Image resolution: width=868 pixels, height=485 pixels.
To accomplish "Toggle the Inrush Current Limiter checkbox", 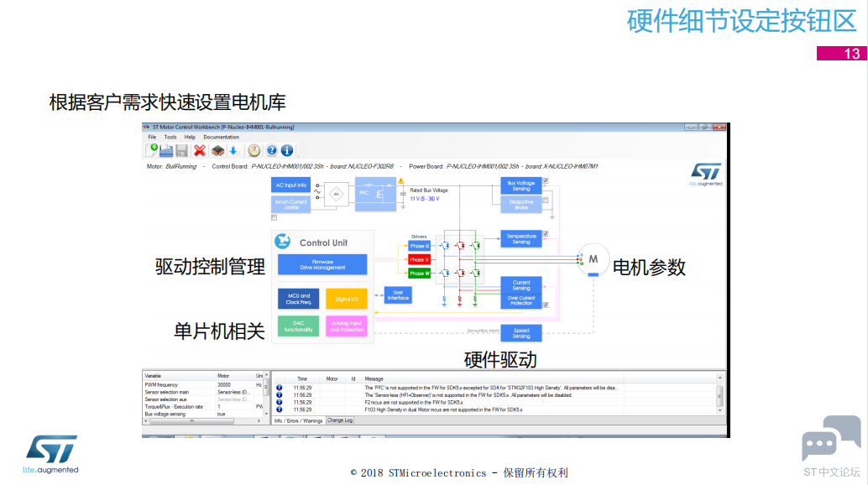I will [x=274, y=218].
